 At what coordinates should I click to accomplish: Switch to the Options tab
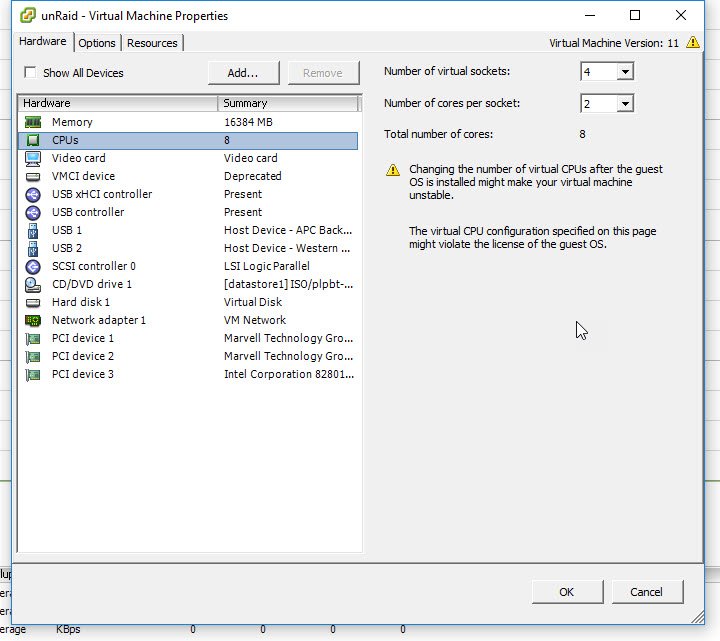[x=96, y=43]
